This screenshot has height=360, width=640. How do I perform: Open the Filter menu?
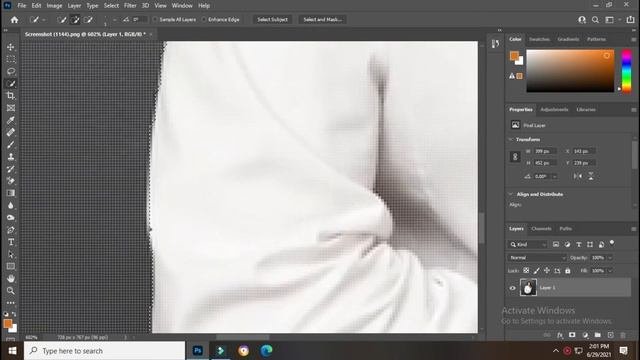pyautogui.click(x=130, y=6)
